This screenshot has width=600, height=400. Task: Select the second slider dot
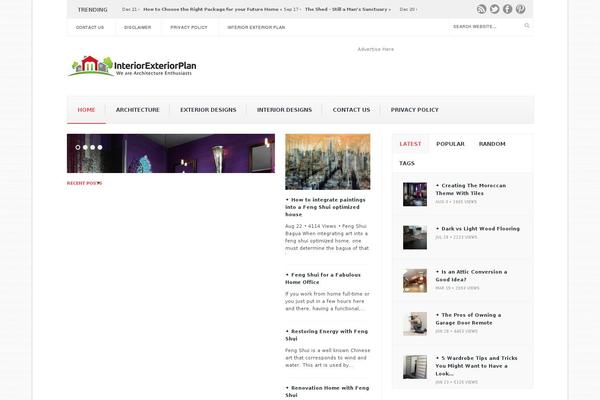(x=85, y=147)
